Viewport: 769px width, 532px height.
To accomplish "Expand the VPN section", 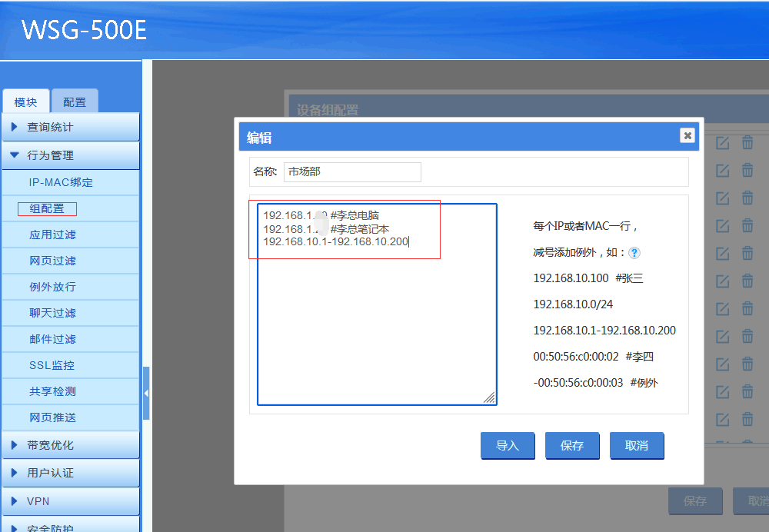I will tap(70, 501).
